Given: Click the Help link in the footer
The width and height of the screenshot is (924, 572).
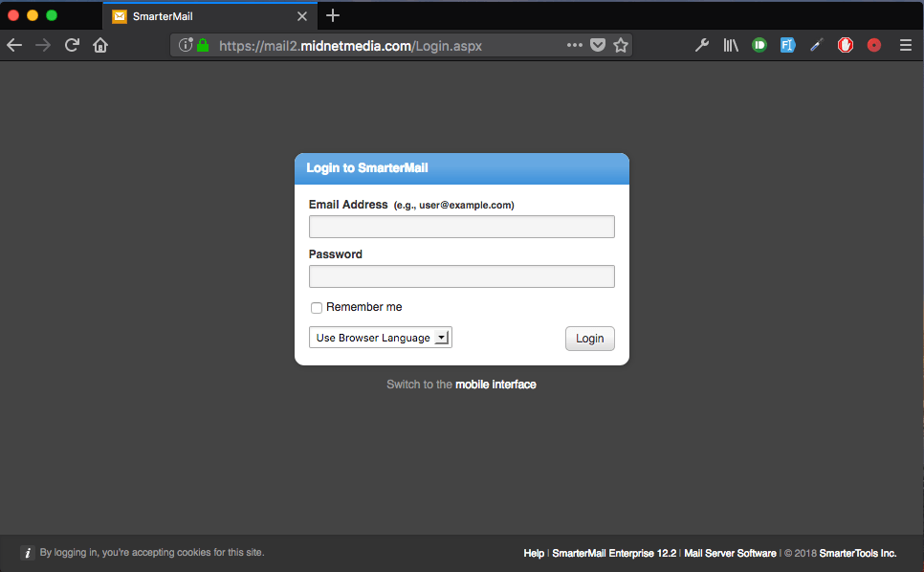Looking at the screenshot, I should pyautogui.click(x=534, y=553).
